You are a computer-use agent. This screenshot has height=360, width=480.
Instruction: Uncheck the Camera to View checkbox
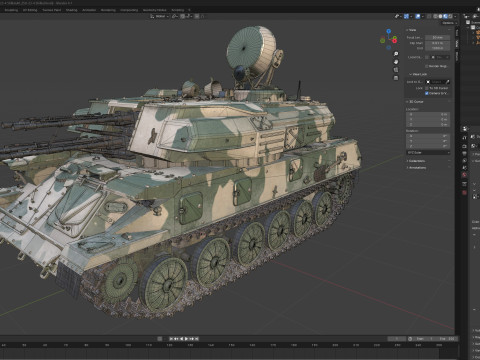pos(427,93)
